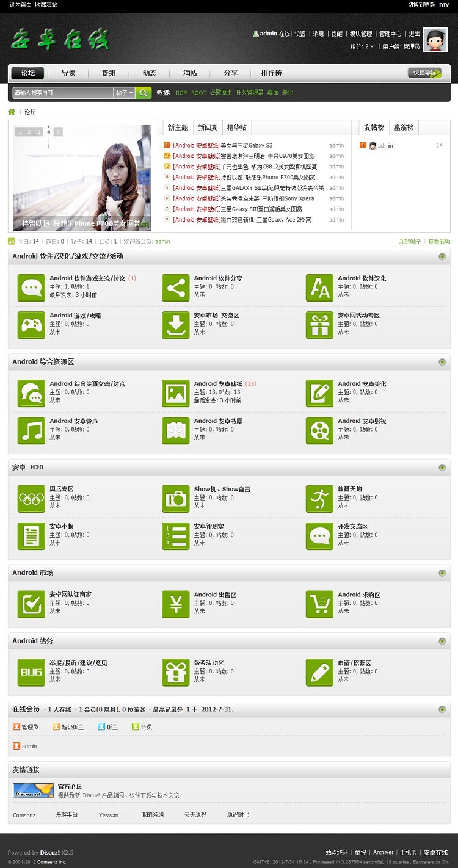Click the 安卓在线 site logo

tap(60, 40)
